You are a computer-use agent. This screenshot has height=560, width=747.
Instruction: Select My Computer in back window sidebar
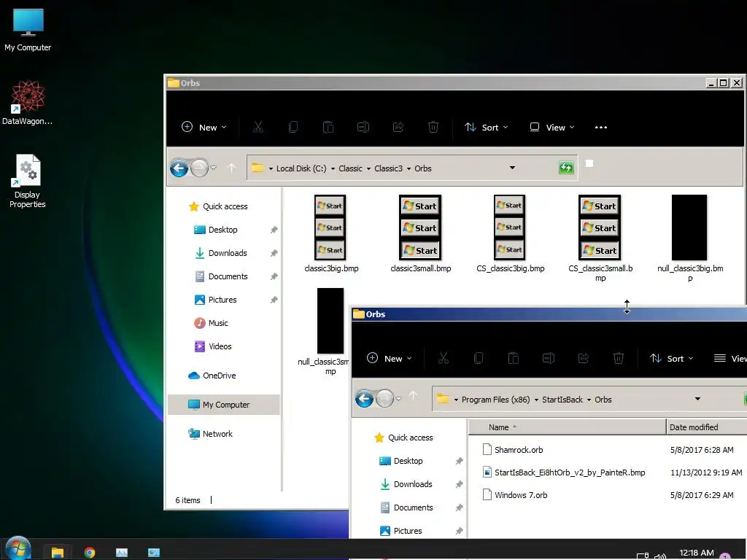pyautogui.click(x=223, y=404)
